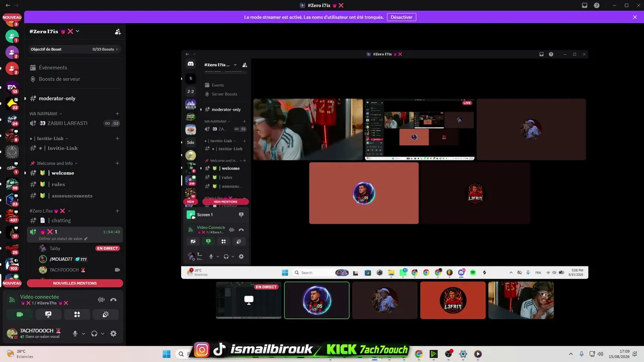Open the server icon with 437 badge
This screenshot has width=644, height=362.
pyautogui.click(x=12, y=216)
